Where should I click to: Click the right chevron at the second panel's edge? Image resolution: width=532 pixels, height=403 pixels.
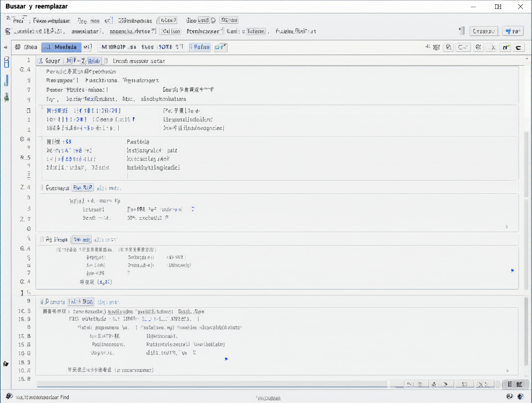point(506,226)
